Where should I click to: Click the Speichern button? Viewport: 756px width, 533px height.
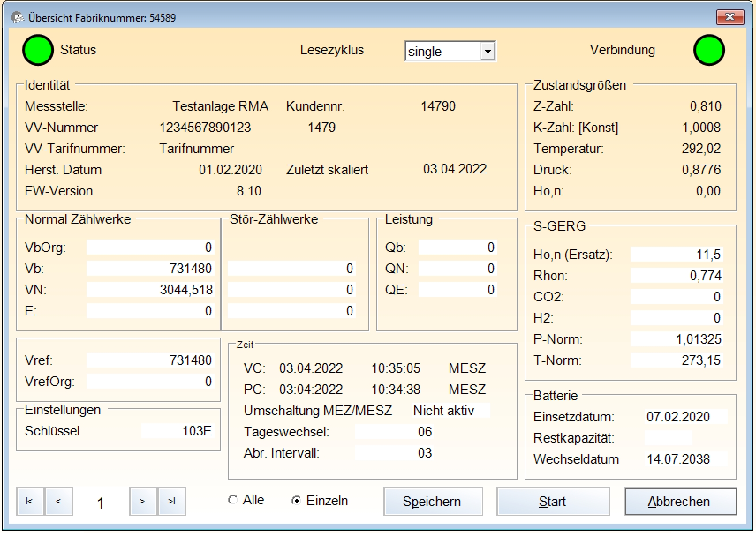(x=433, y=501)
